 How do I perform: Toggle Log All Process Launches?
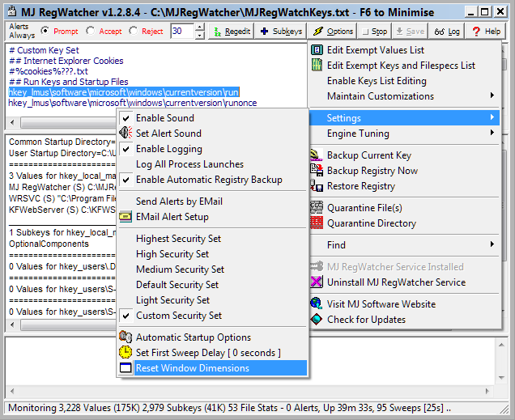click(x=212, y=164)
